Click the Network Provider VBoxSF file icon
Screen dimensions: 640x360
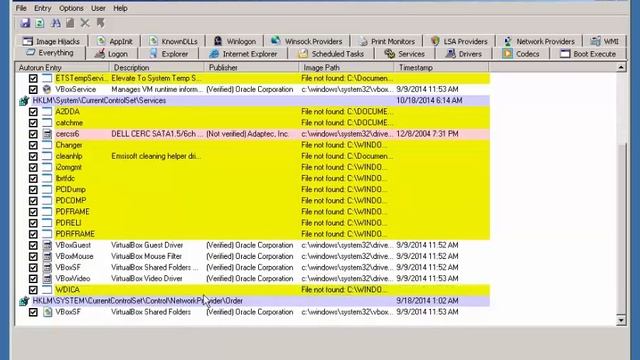point(47,312)
